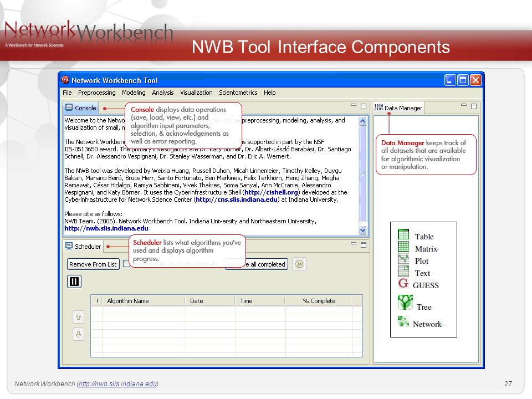Toggle Remove completed automatically checkbox

[126, 264]
